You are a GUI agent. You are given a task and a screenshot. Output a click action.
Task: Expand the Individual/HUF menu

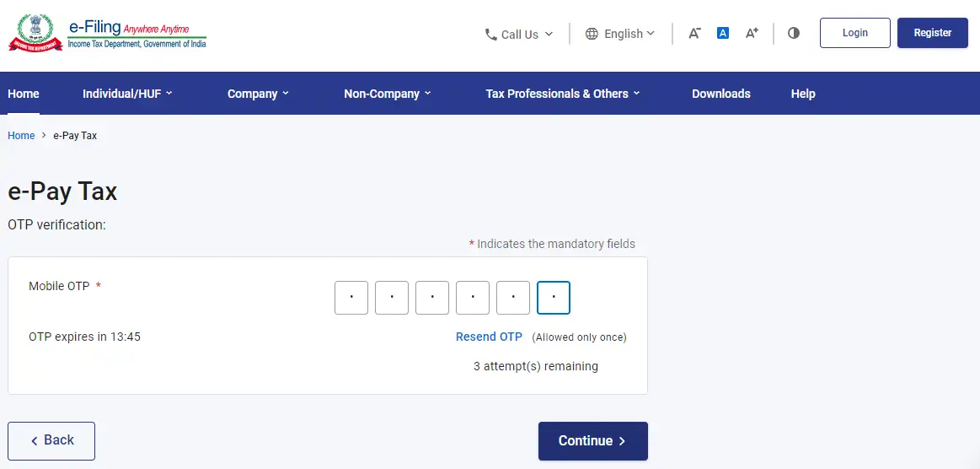point(127,94)
